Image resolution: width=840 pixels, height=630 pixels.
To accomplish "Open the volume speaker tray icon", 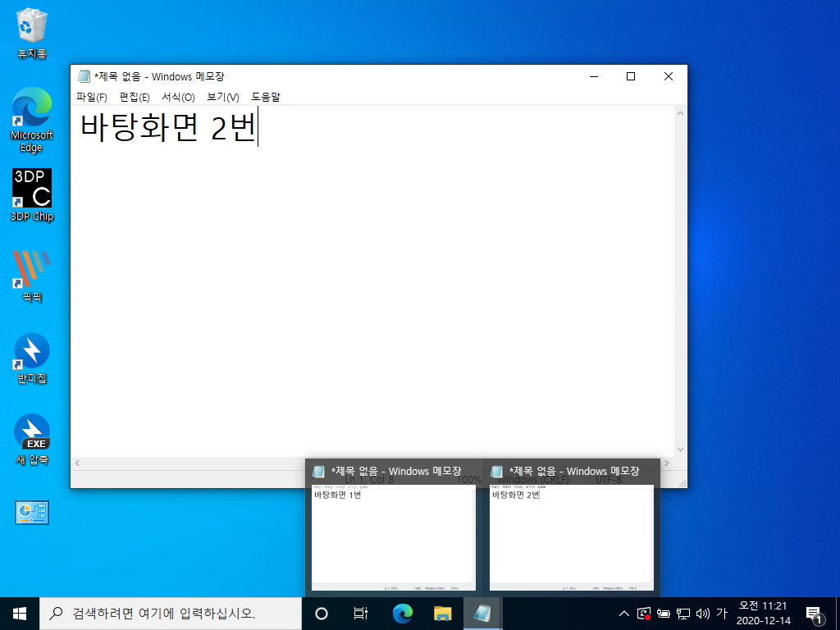I will coord(703,614).
